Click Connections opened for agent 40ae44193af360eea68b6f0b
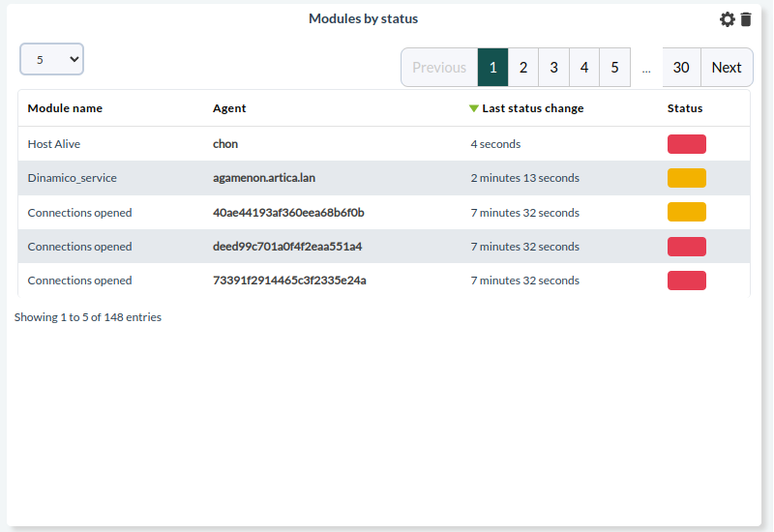Viewport: 774px width, 532px height. click(x=79, y=213)
